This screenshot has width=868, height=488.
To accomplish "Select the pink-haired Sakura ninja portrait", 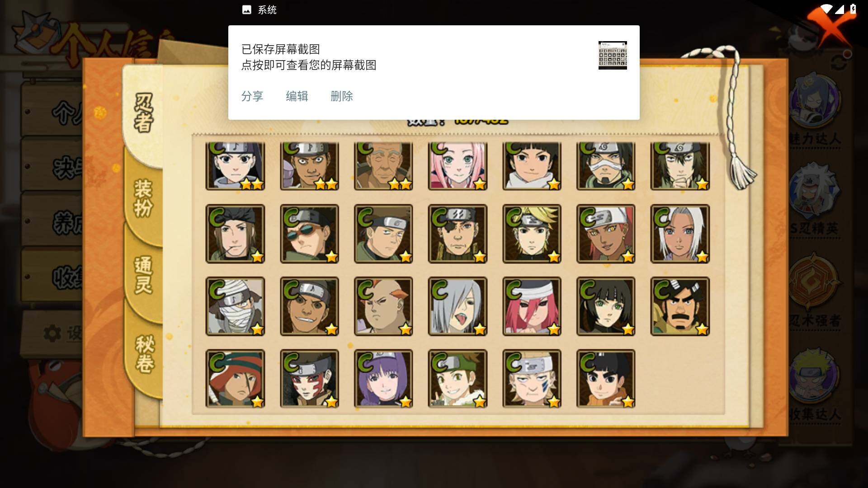I will [x=458, y=165].
